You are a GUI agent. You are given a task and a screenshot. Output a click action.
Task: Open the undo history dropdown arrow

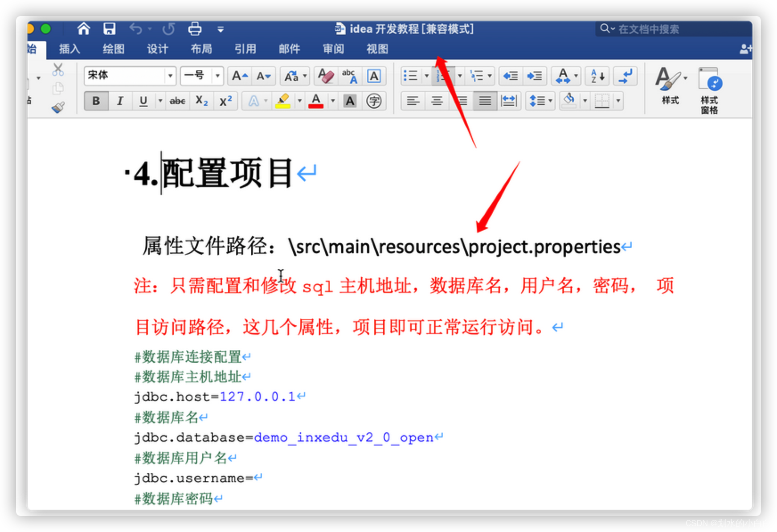point(150,29)
